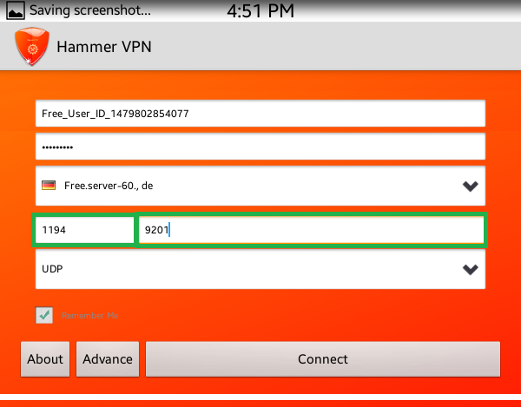This screenshot has width=521, height=420.
Task: Tap the screenshot notification image icon
Action: tap(16, 10)
